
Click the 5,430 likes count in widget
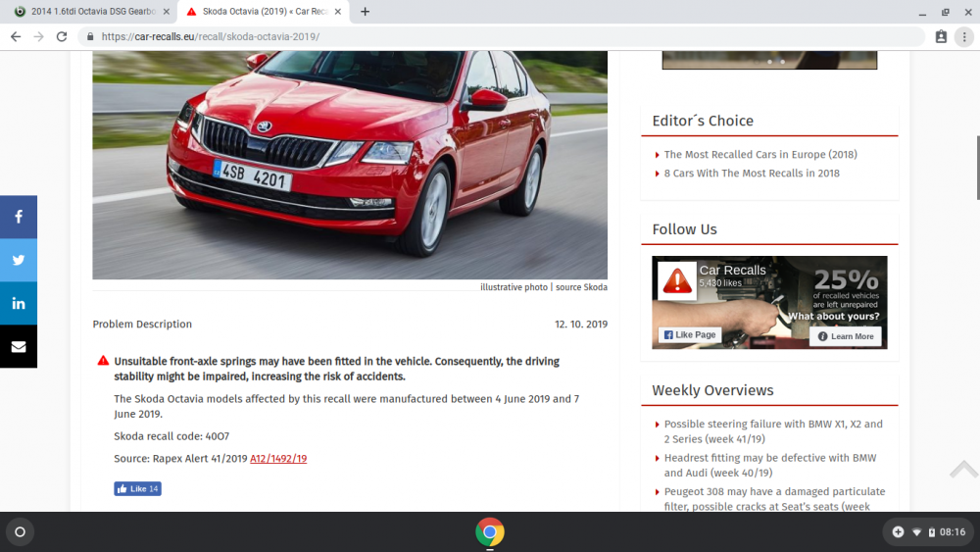coord(720,283)
